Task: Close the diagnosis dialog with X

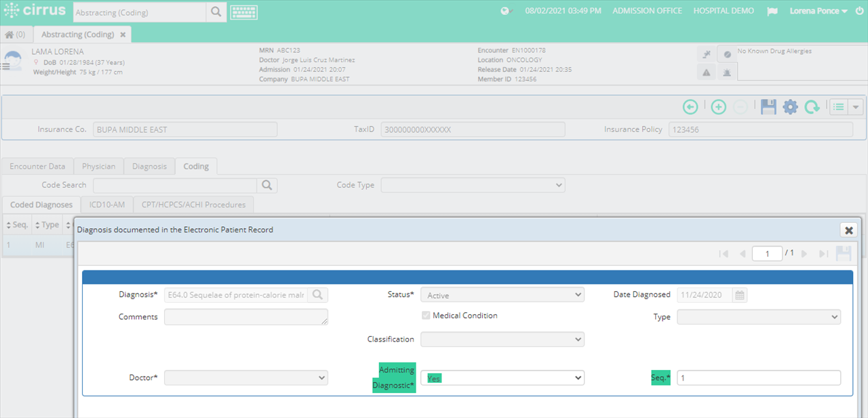Action: pos(848,230)
